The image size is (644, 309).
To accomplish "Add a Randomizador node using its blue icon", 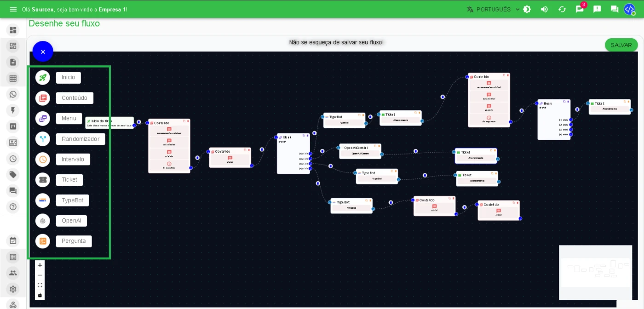I will coord(43,139).
